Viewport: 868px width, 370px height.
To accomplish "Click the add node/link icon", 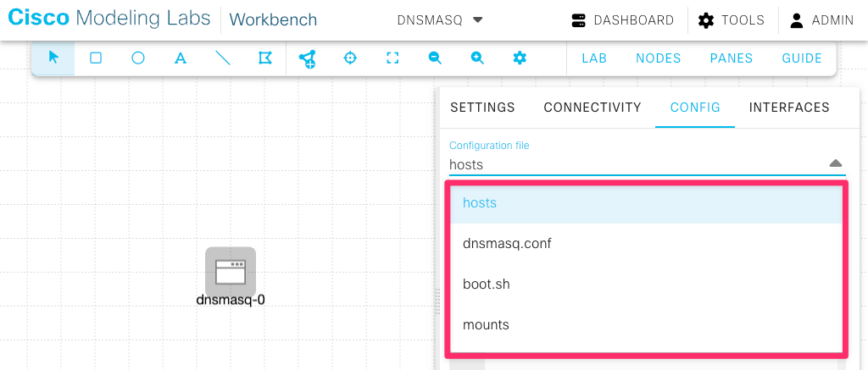I will coord(307,58).
